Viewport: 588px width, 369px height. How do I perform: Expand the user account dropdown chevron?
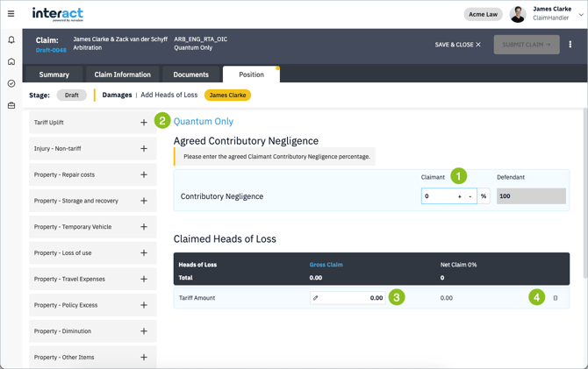click(581, 15)
